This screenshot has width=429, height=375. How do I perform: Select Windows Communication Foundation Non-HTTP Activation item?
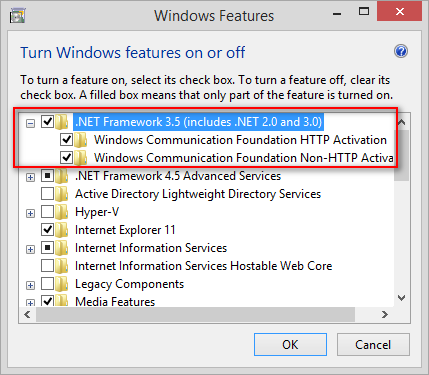click(244, 158)
